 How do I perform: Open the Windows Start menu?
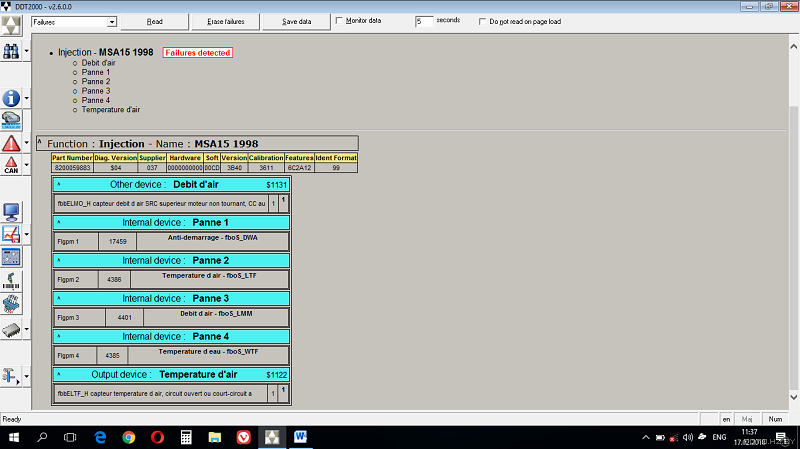point(14,437)
